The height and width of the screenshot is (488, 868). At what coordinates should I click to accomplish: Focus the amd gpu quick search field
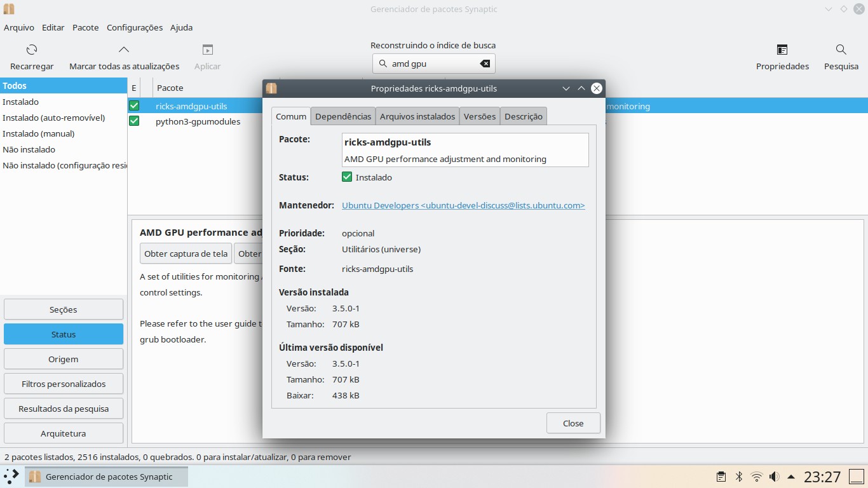[x=433, y=64]
